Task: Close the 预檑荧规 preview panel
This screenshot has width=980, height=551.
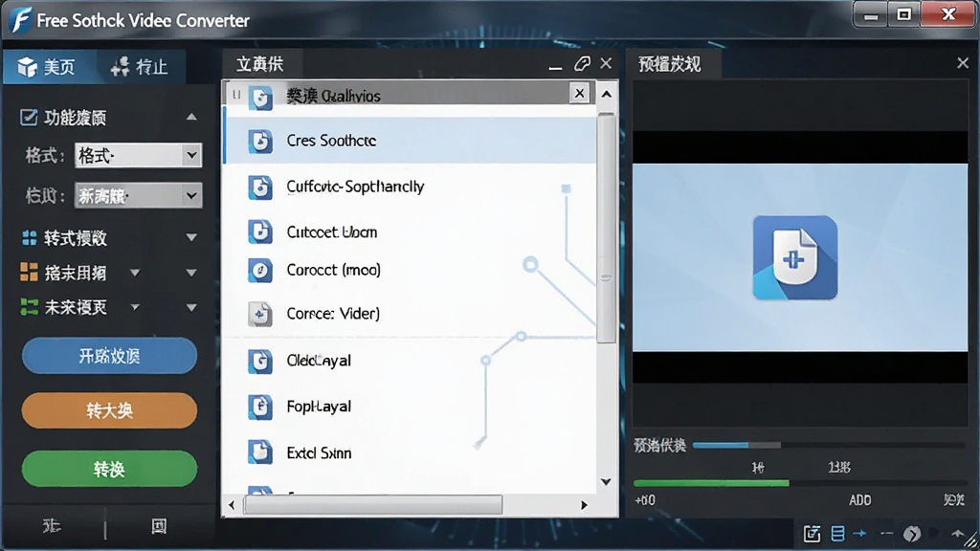Action: click(963, 63)
